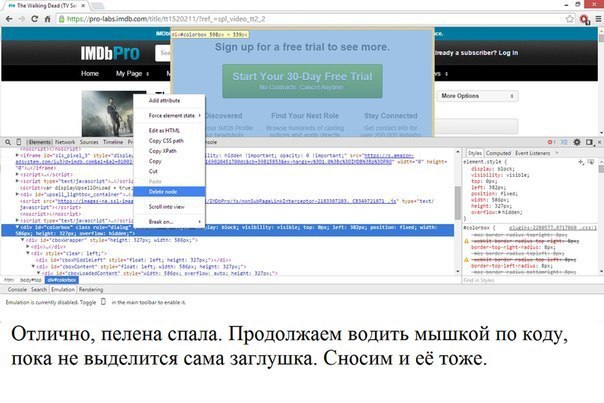Choose Delete node from context menu
This screenshot has height=403, width=604.
point(169,191)
